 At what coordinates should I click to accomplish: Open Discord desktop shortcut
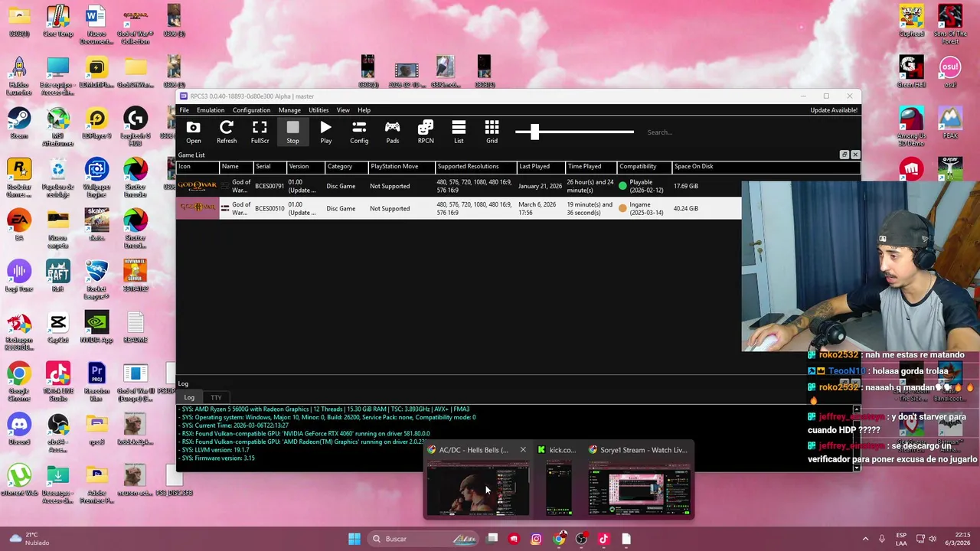tap(19, 429)
